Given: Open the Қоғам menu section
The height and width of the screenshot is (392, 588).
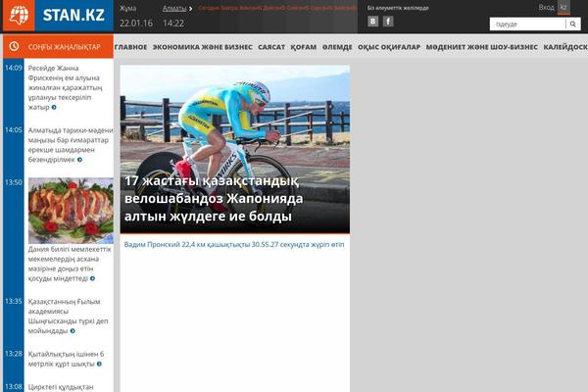Looking at the screenshot, I should point(304,47).
